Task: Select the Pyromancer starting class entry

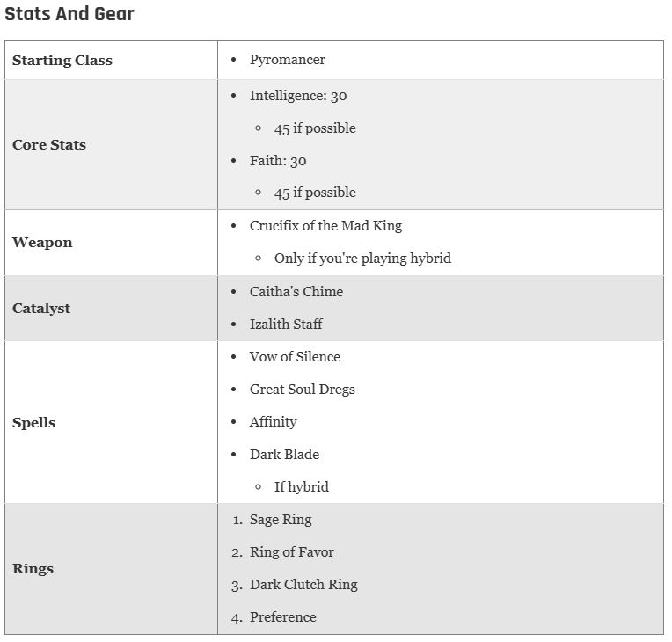Action: [287, 60]
